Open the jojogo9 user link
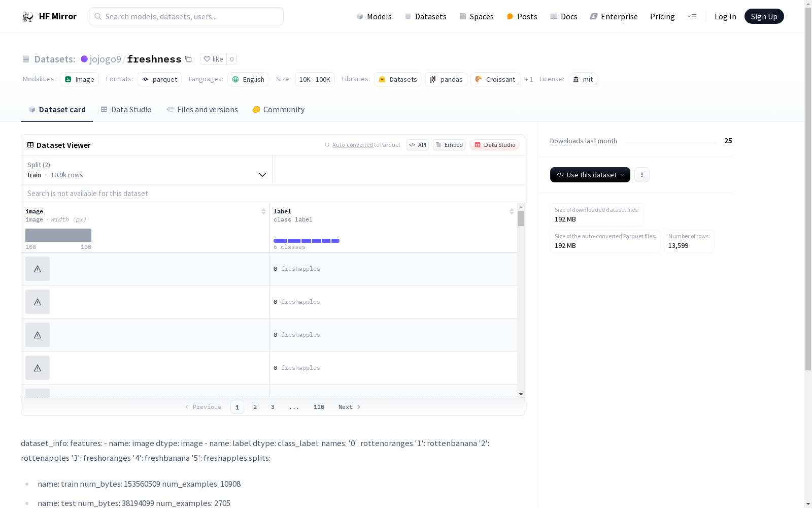812x508 pixels. click(106, 59)
